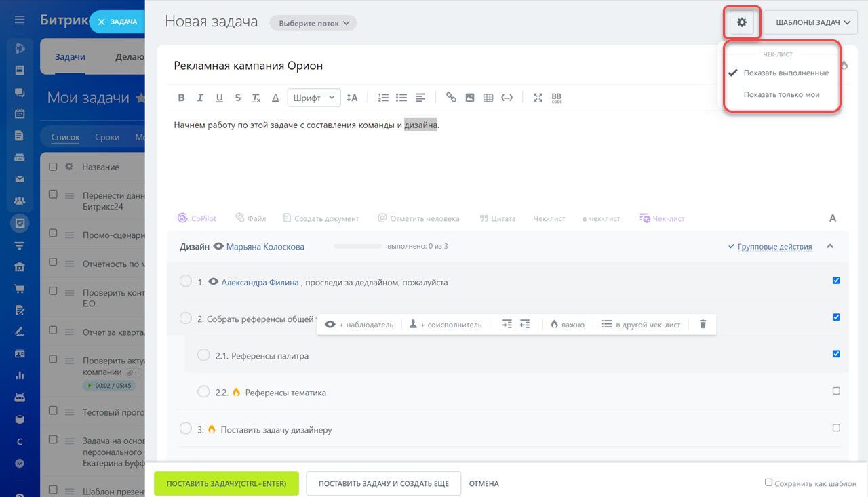Insert a bulleted list
The image size is (868, 497).
[x=401, y=98]
